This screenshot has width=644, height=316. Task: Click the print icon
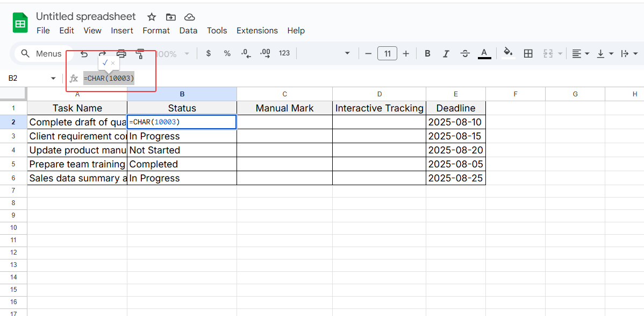pos(121,53)
